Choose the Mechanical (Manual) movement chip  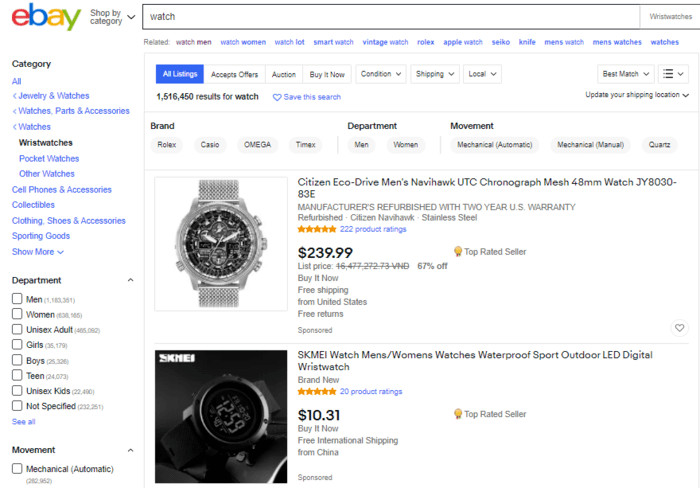tap(591, 145)
